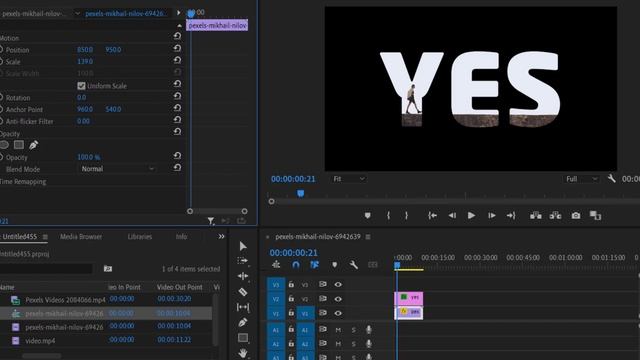Hide track V2 output eye
Image resolution: width=640 pixels, height=360 pixels.
338,299
